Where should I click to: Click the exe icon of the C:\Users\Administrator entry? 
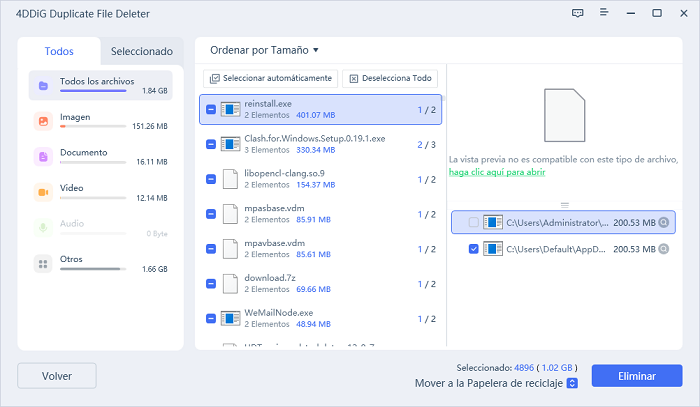493,222
